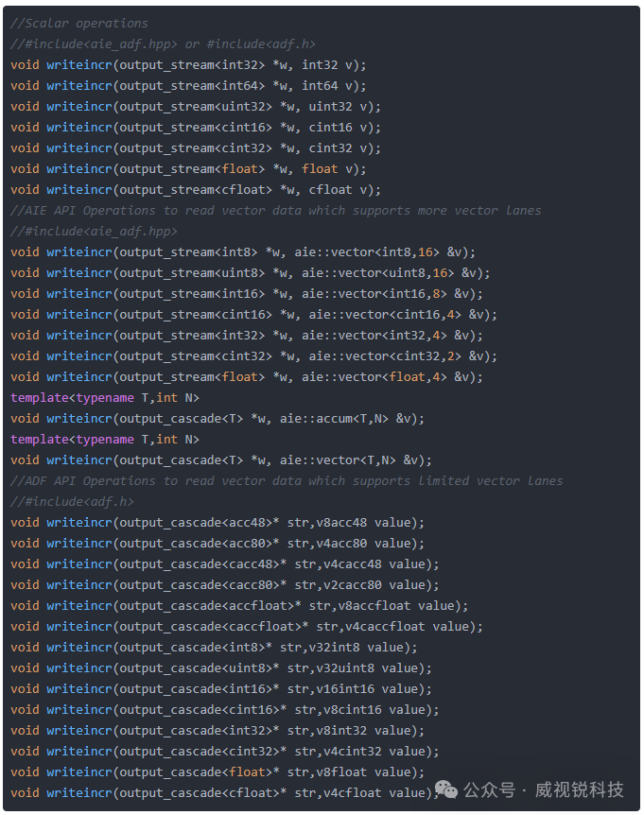The width and height of the screenshot is (644, 815).
Task: Click the aie::vector<int16,8> line
Action: 247,294
